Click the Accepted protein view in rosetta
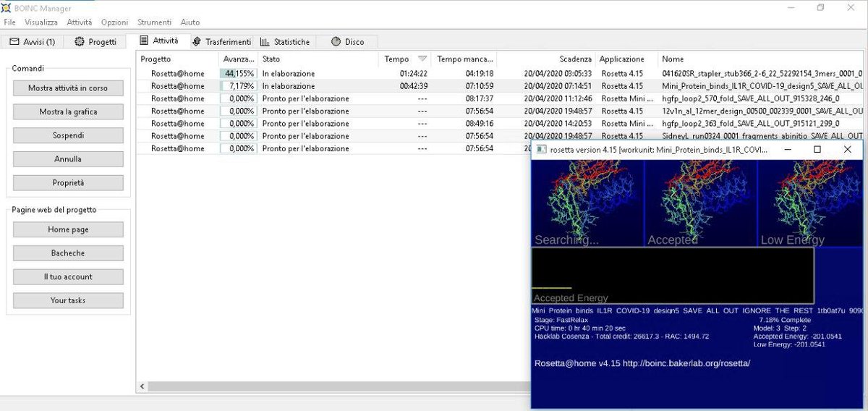This screenshot has height=411, width=868. pos(700,203)
